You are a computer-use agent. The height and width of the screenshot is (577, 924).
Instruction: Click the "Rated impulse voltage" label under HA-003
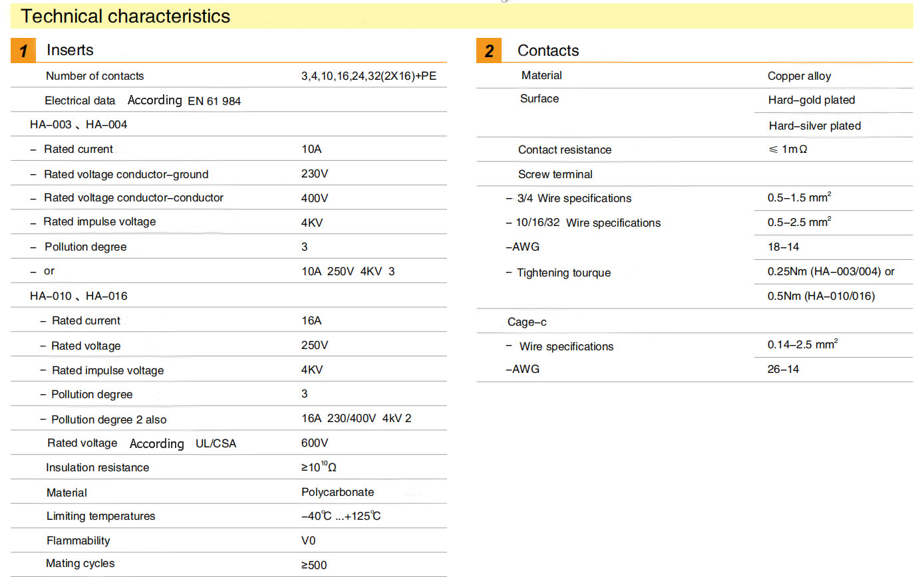pos(100,221)
